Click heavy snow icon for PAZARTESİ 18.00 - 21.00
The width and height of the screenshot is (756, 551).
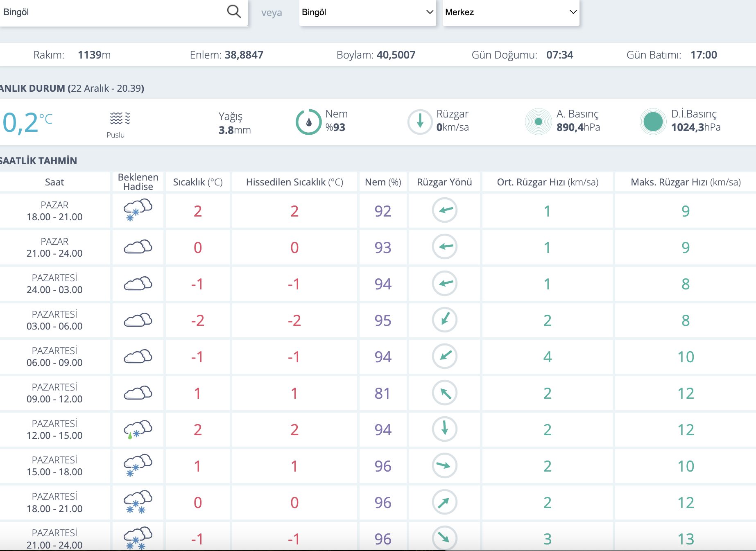pos(138,502)
